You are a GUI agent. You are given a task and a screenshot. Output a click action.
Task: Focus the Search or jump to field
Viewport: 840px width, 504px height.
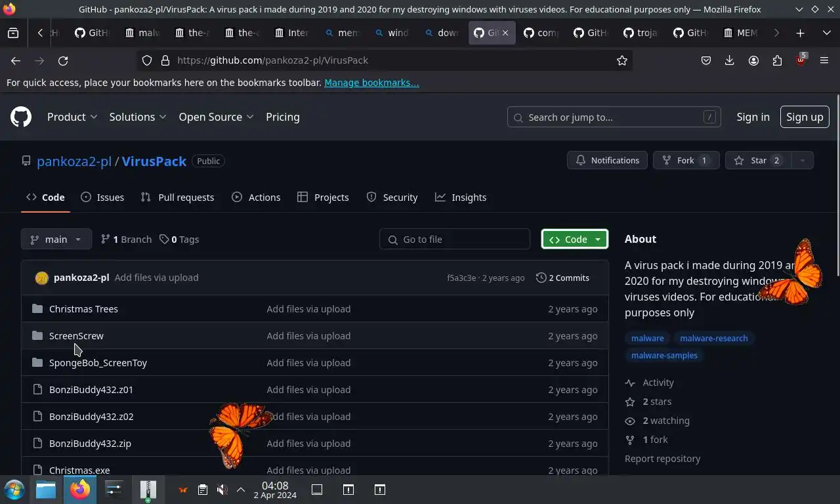click(x=614, y=117)
